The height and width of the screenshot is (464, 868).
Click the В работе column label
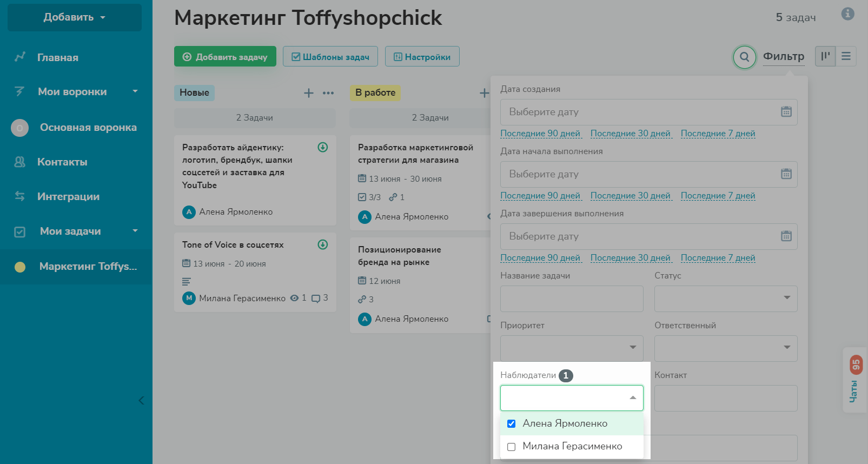point(375,92)
